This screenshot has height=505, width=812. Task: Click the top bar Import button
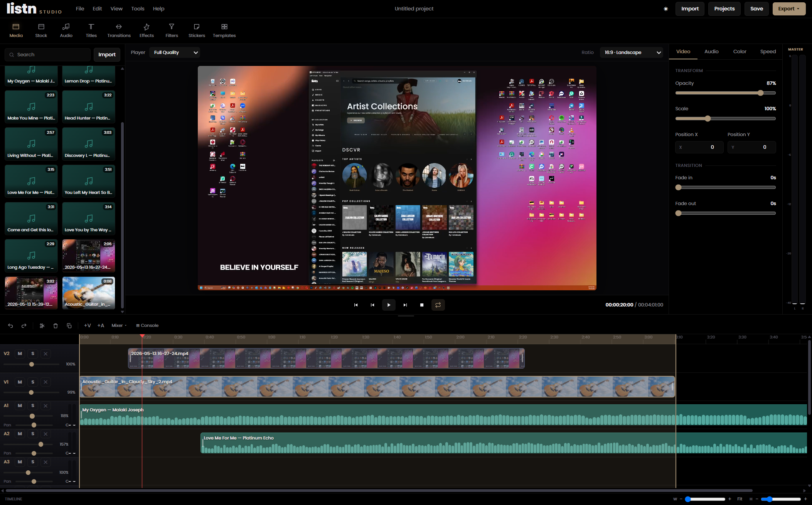click(x=690, y=9)
